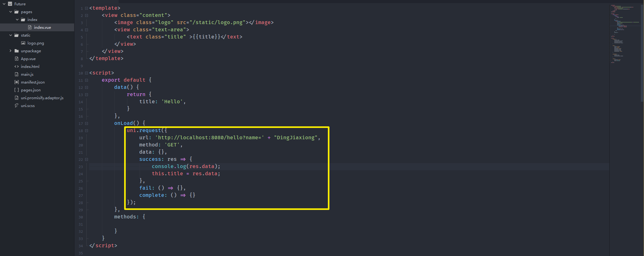Image resolution: width=644 pixels, height=256 pixels.
Task: Fold the onLoad function at line 17
Action: pos(87,123)
